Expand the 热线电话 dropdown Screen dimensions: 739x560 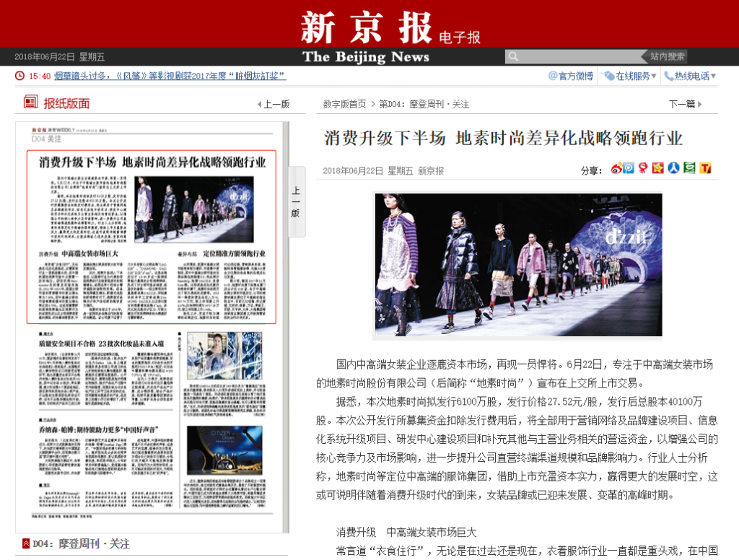click(x=691, y=76)
